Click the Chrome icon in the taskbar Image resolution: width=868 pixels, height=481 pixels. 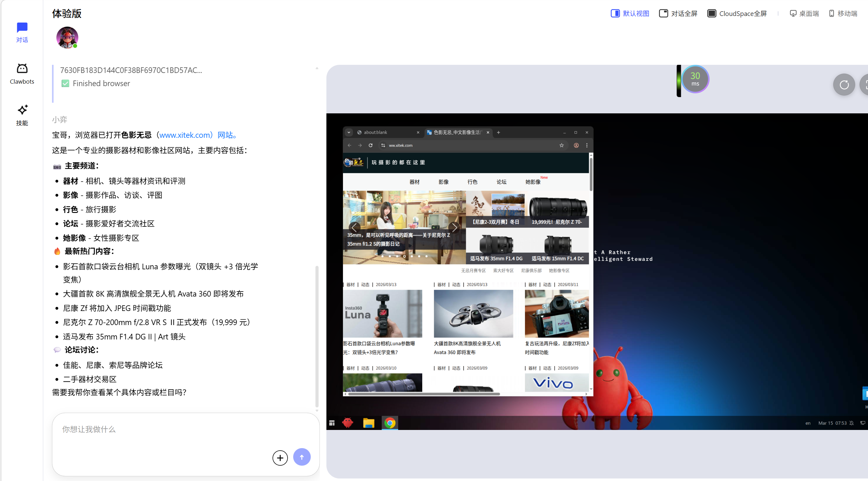pyautogui.click(x=390, y=423)
